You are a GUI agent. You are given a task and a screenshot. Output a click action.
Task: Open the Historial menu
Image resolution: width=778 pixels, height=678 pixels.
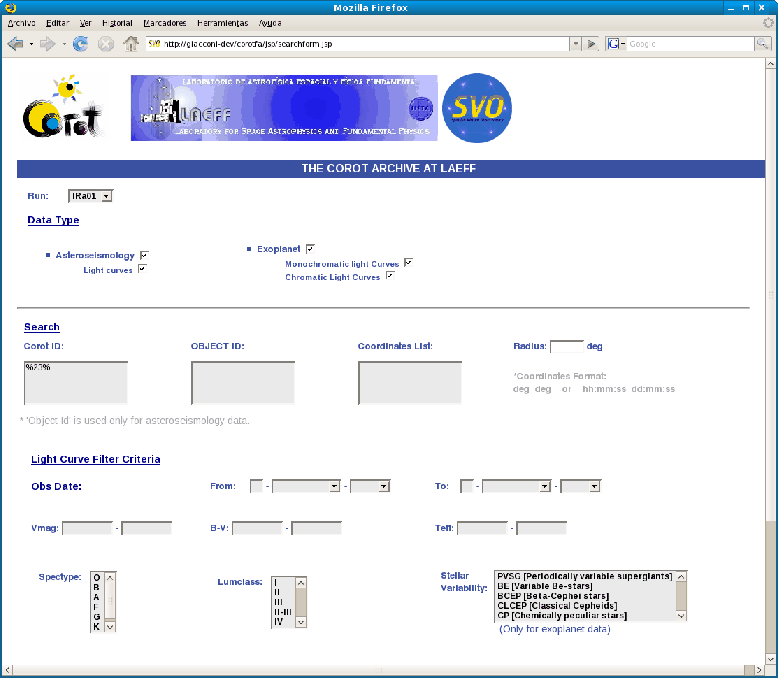(119, 22)
